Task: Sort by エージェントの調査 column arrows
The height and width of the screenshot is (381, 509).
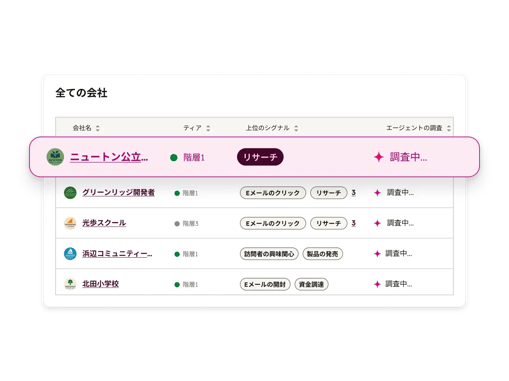Action: 449,128
